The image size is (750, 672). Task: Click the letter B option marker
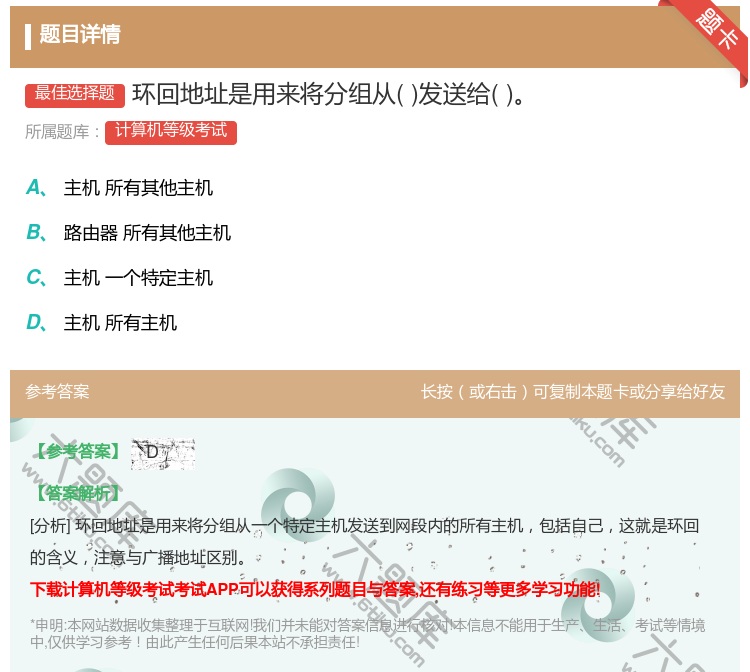click(36, 232)
